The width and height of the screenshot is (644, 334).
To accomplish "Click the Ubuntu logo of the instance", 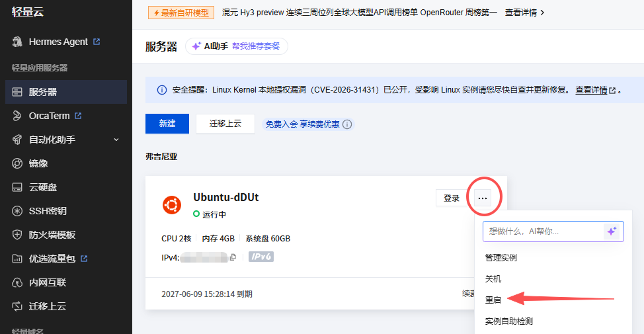I will point(172,205).
